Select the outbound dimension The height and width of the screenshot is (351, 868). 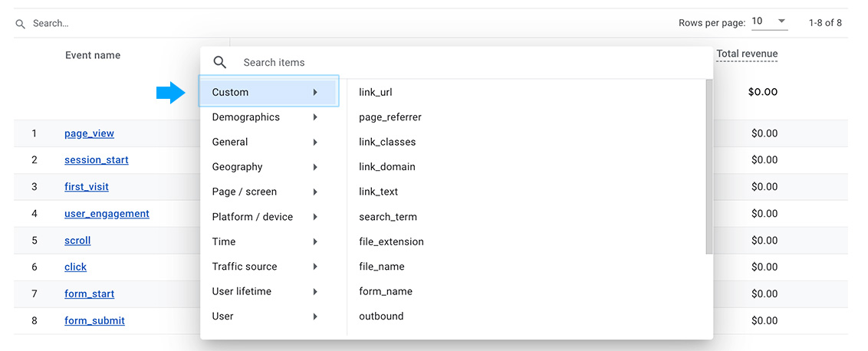click(381, 317)
